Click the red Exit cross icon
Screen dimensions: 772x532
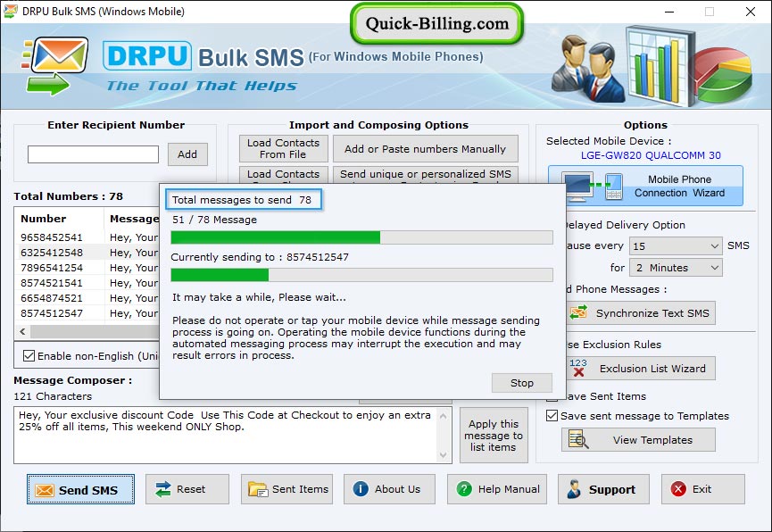click(678, 489)
